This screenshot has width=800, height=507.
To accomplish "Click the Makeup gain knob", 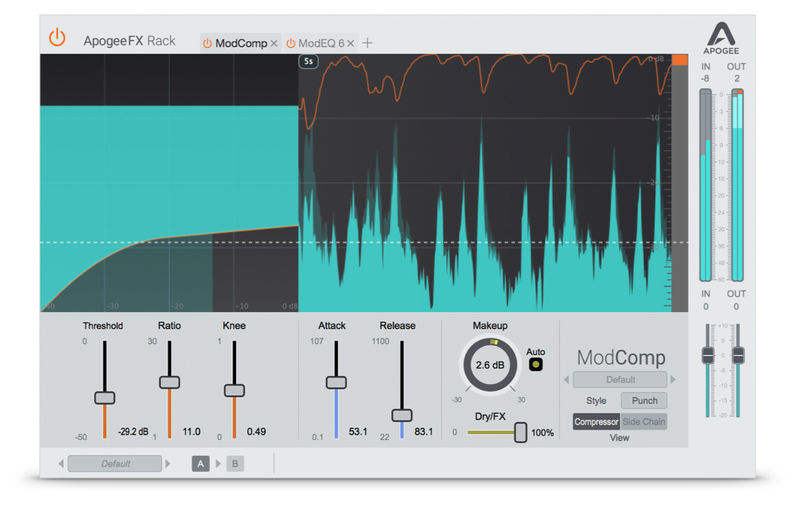I will (490, 365).
